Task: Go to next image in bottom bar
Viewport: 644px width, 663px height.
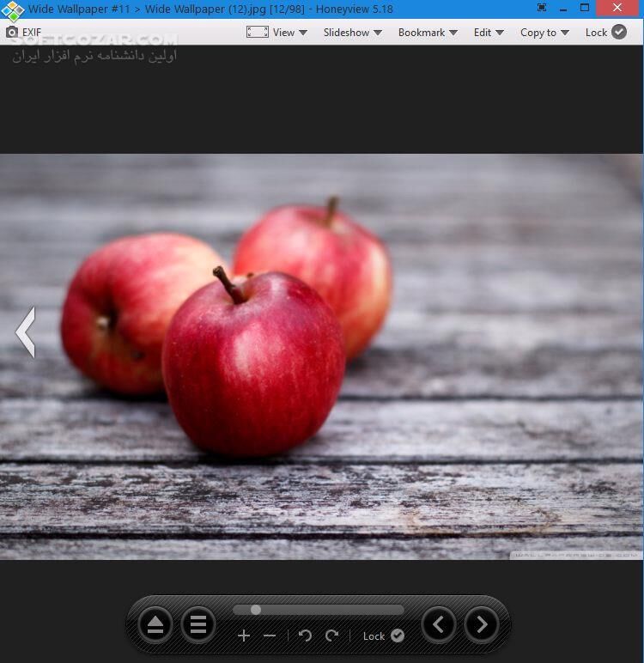Action: click(x=481, y=624)
